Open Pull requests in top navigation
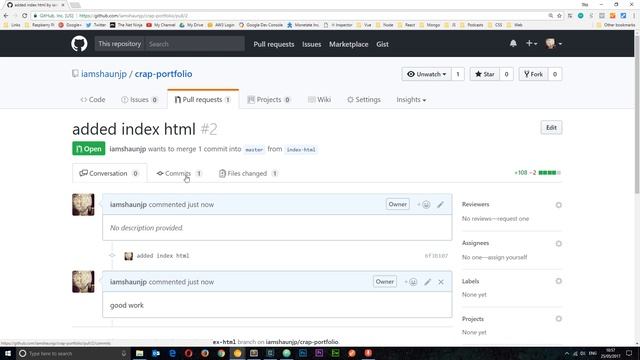 pos(273,44)
